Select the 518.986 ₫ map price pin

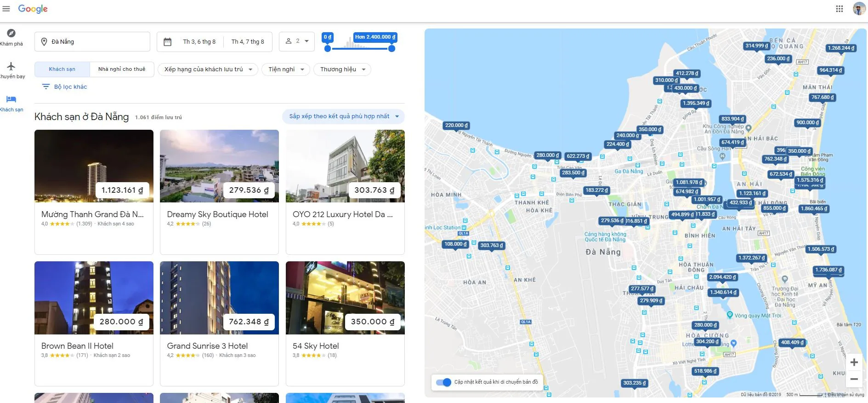tap(705, 371)
